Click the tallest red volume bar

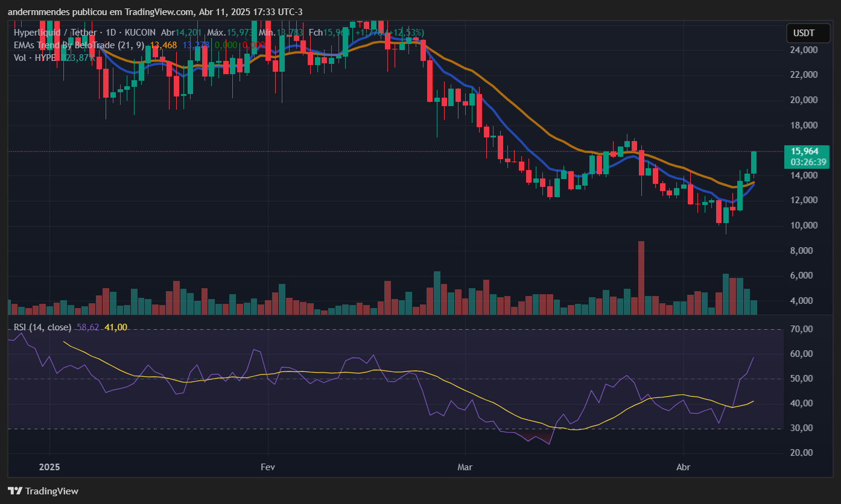(641, 278)
